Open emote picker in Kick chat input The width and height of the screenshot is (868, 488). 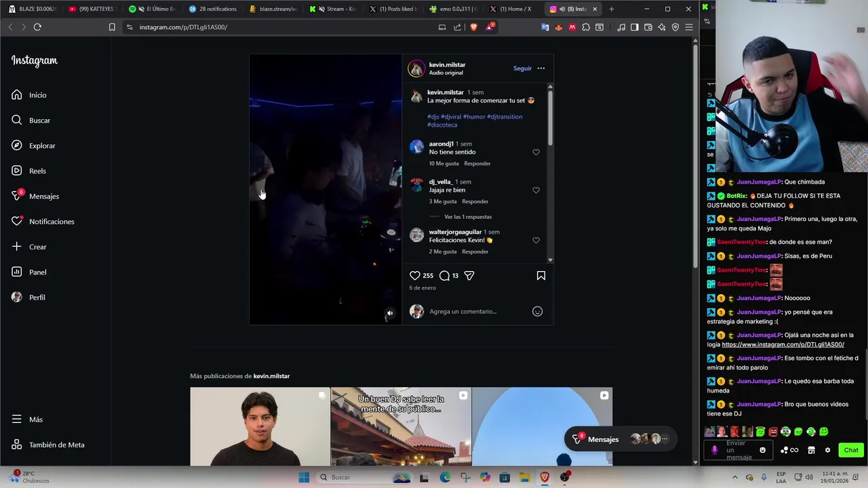[762, 450]
